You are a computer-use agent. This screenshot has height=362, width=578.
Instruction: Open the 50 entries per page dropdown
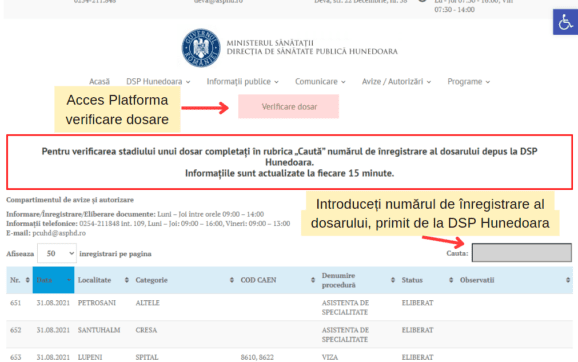point(57,254)
